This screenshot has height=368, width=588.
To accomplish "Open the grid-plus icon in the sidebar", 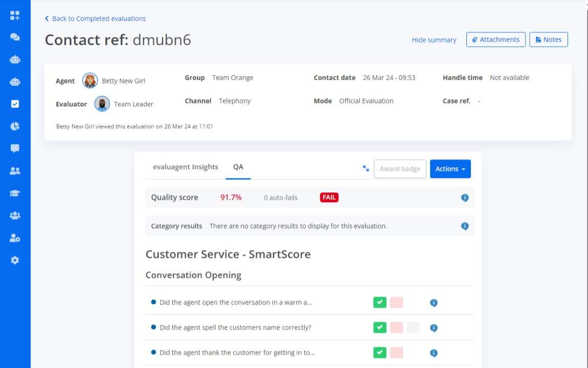I will tap(15, 15).
